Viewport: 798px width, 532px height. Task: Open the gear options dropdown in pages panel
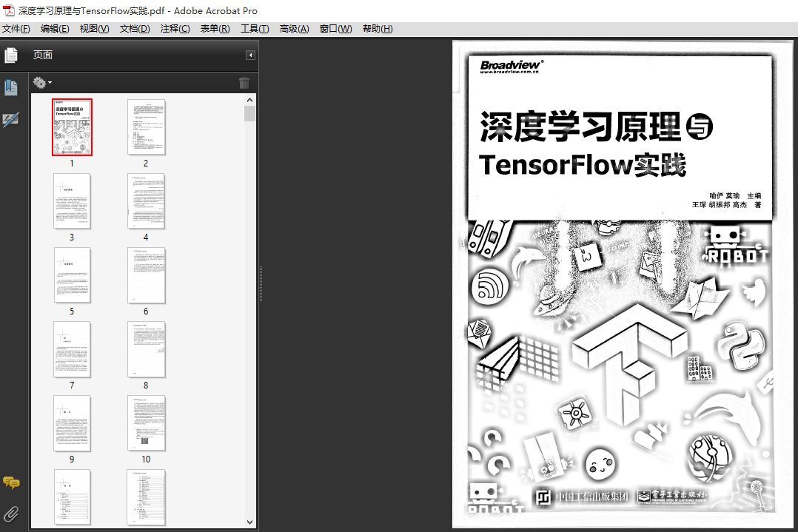pos(42,82)
